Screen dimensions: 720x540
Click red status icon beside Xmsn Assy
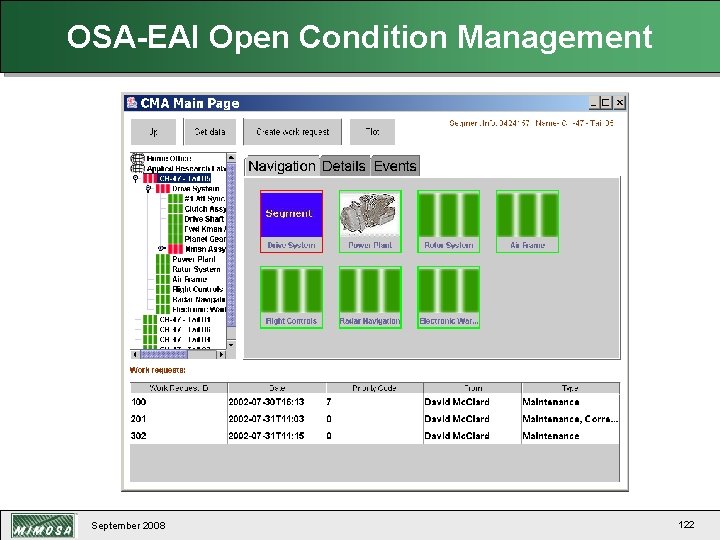click(x=175, y=249)
